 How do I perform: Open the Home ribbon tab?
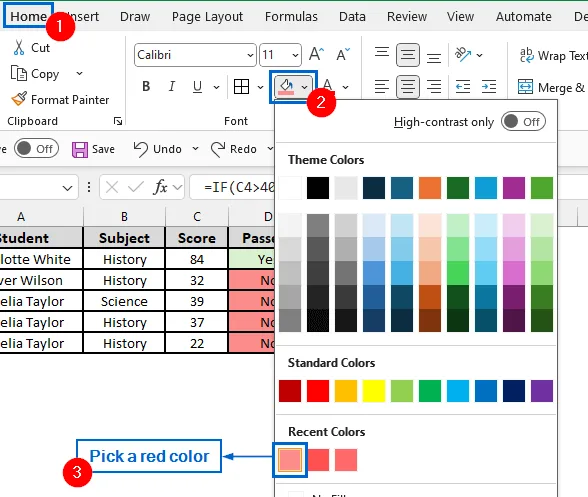click(28, 16)
